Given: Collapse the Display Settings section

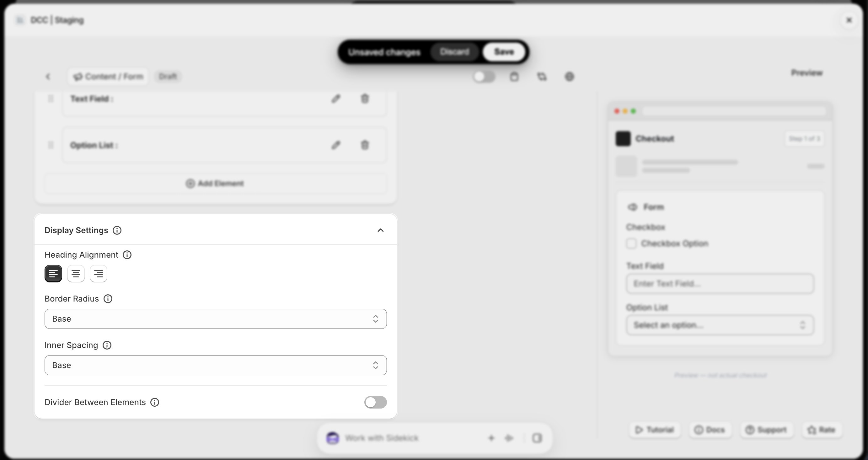Looking at the screenshot, I should click(x=380, y=230).
